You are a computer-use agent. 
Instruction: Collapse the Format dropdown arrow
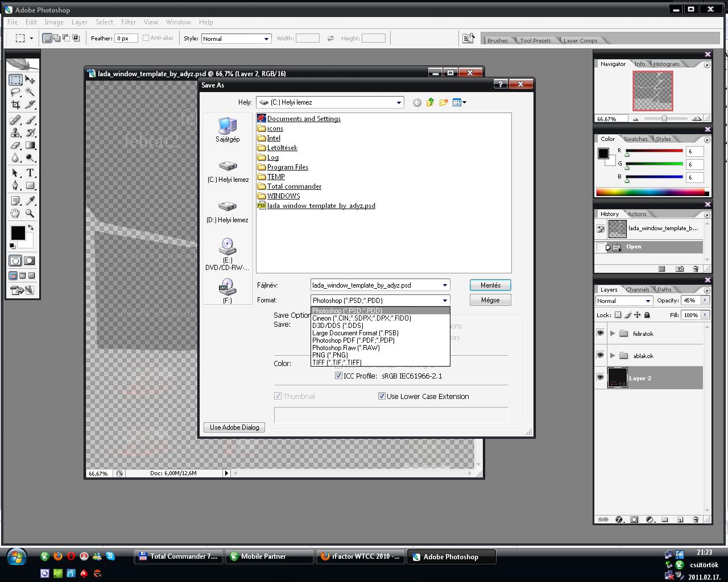point(445,300)
